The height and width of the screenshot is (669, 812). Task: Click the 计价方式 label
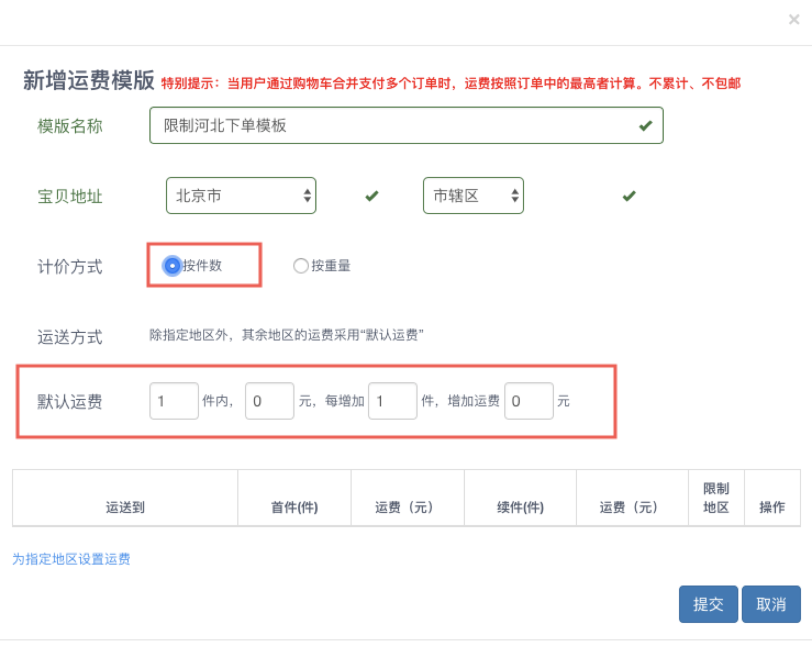[70, 267]
